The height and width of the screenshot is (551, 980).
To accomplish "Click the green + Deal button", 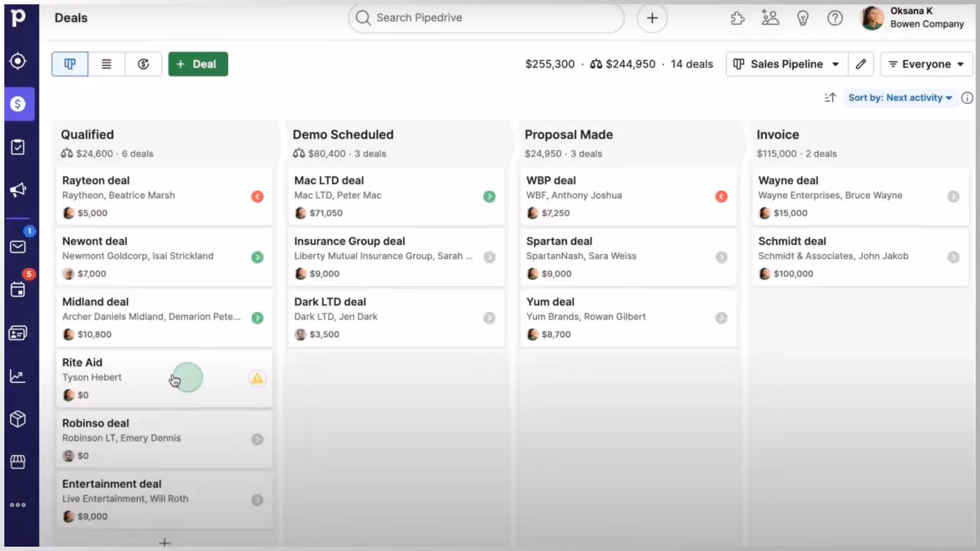I will coord(198,64).
